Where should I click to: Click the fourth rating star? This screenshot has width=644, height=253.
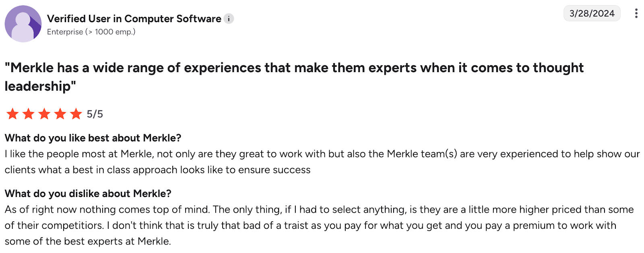coord(60,114)
